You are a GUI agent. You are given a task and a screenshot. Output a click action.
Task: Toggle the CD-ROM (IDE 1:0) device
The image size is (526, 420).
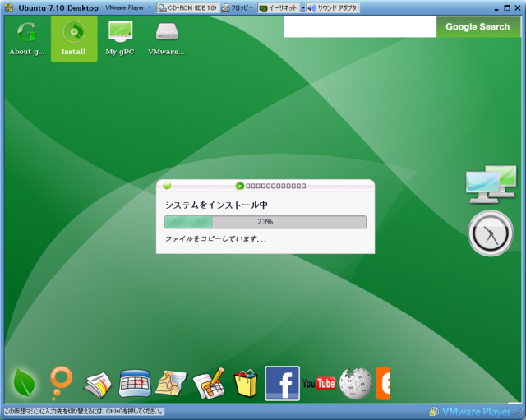coord(188,7)
